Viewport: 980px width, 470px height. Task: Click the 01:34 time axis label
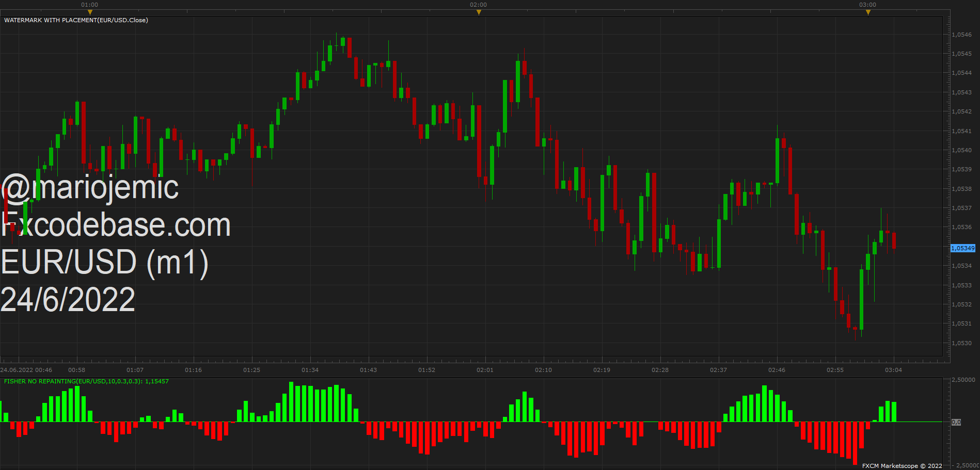point(310,370)
